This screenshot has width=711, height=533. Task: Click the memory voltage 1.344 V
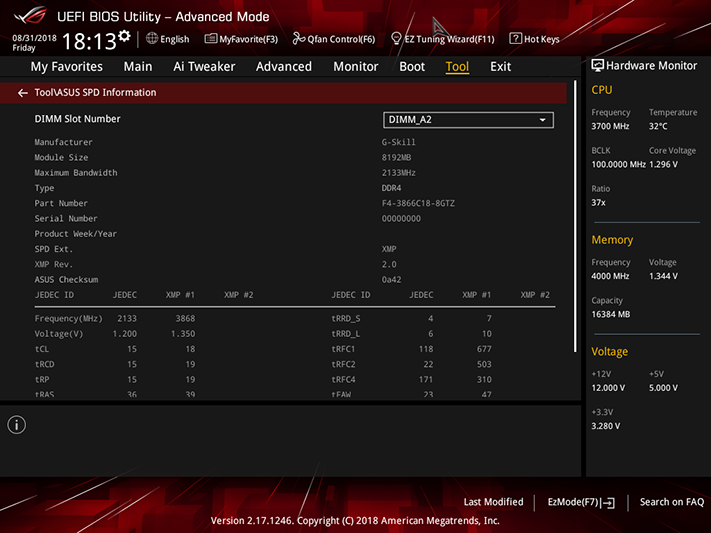click(x=663, y=276)
